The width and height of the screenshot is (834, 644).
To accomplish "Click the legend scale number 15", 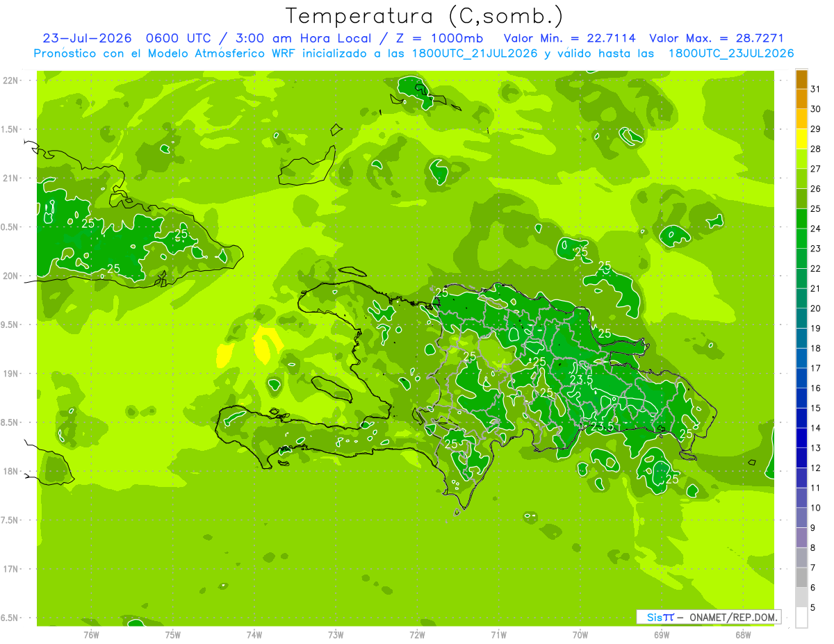I will pos(816,408).
